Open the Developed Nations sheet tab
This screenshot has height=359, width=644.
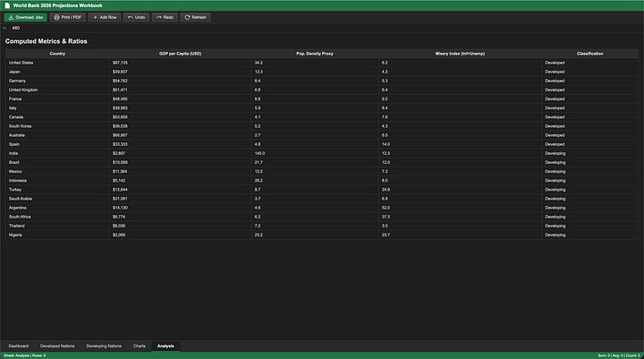click(57, 346)
